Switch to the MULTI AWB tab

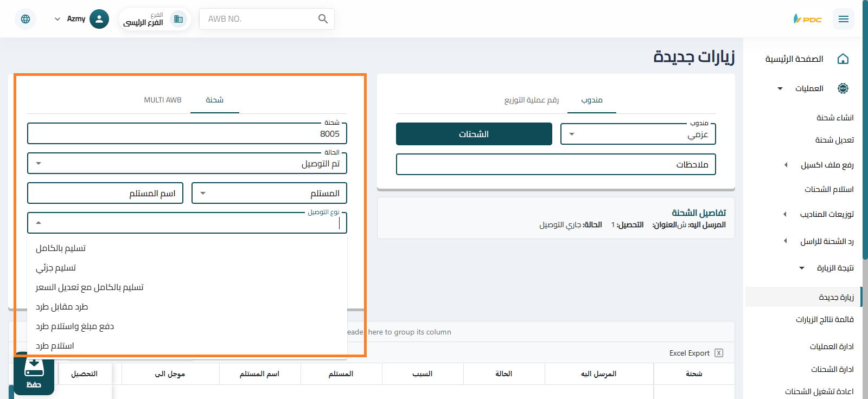tap(163, 100)
